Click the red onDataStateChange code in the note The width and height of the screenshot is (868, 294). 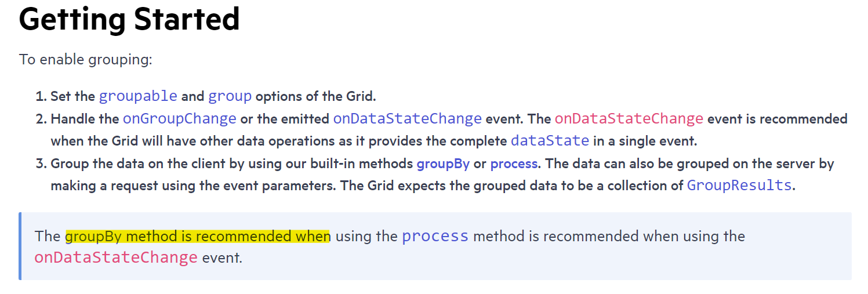(116, 257)
